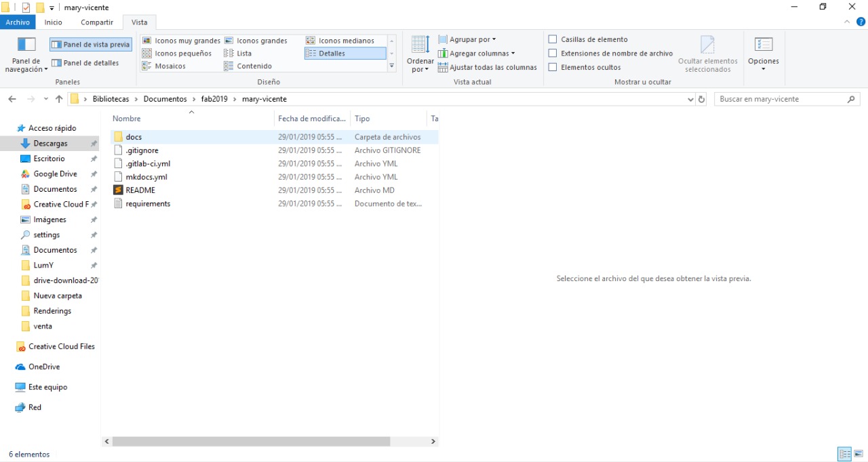Select Iconos muy grandes layout
Screen dimensions: 868x462
181,41
